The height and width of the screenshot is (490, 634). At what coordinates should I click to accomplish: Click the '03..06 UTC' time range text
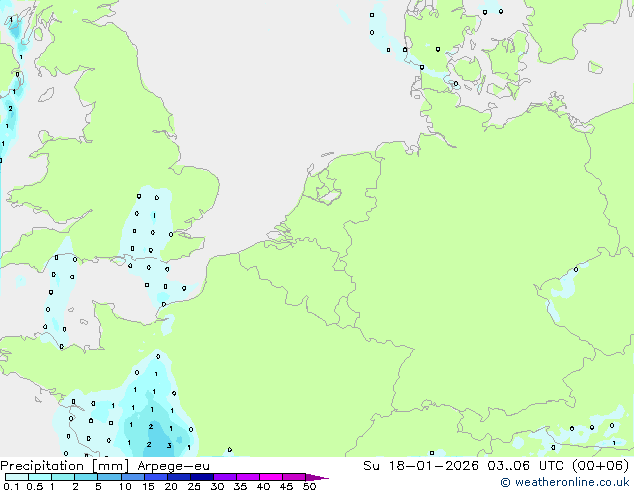coord(525,465)
